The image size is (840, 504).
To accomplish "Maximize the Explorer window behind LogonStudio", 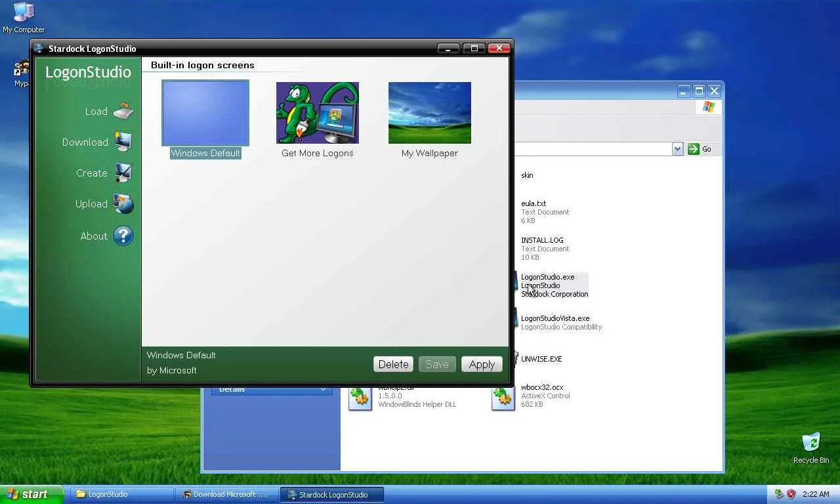I will [700, 91].
